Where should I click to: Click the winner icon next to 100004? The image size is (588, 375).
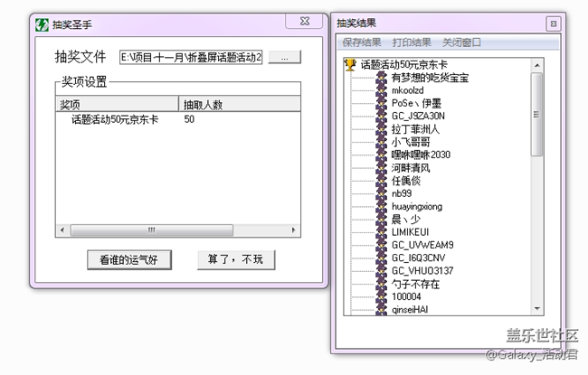pos(382,296)
